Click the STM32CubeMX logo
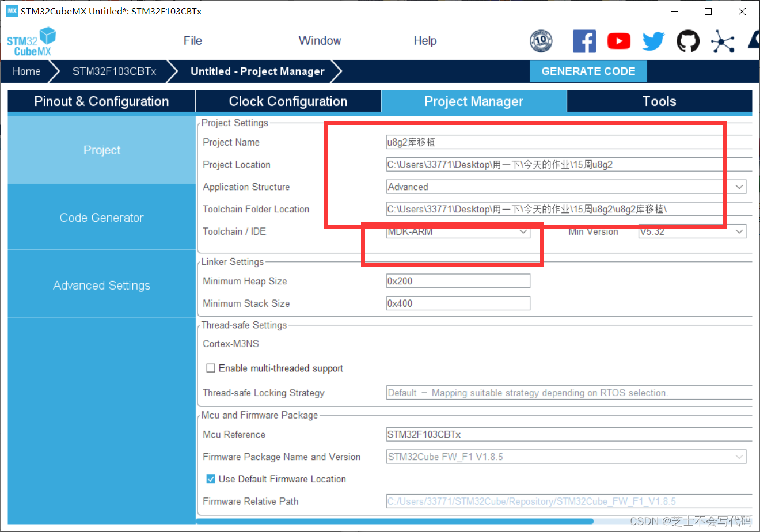 32,42
